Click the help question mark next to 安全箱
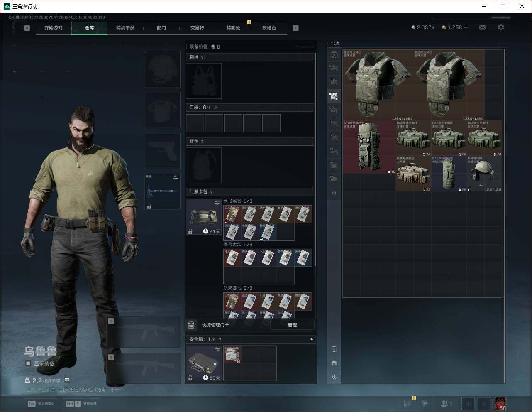This screenshot has width=532, height=412. 220,339
